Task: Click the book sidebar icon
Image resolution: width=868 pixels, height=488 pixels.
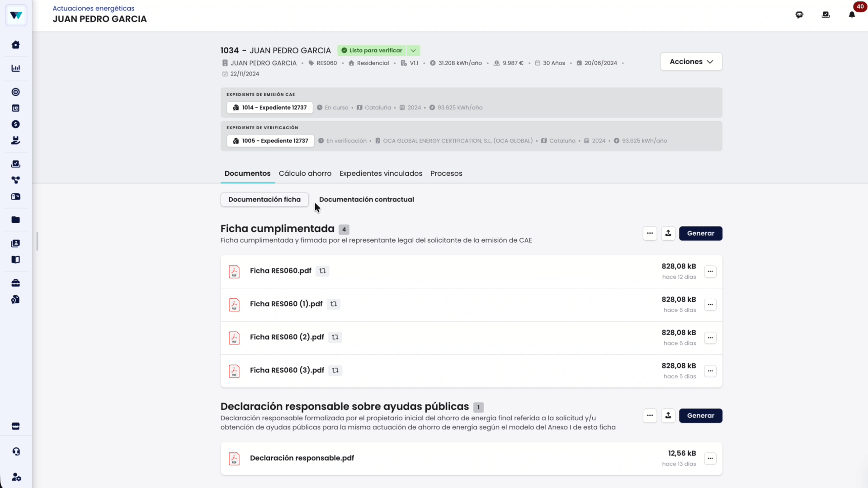Action: [16, 259]
